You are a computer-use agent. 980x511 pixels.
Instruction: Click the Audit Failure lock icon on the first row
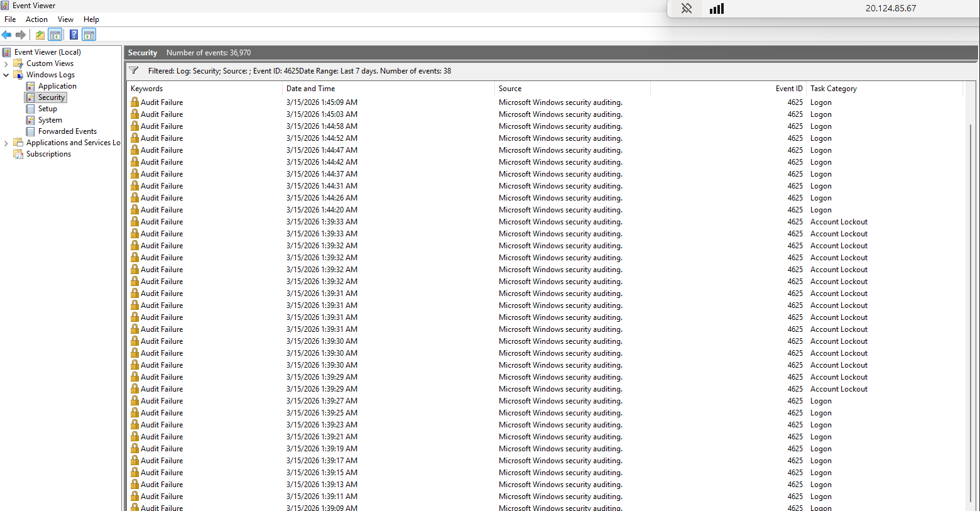pyautogui.click(x=135, y=102)
